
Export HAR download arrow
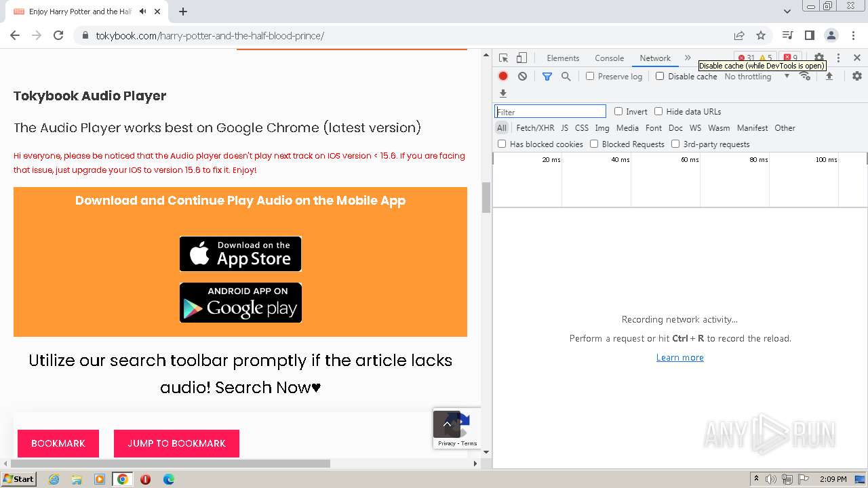503,94
